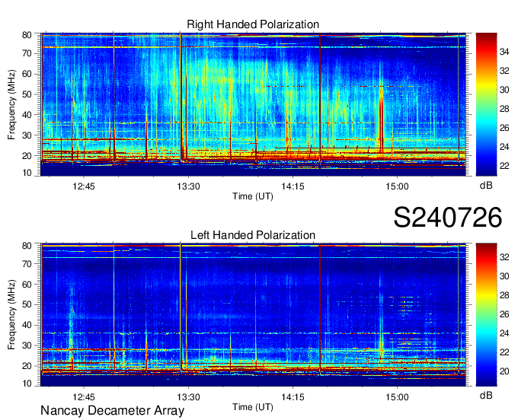Click 30 MHz tick on left-handed plot
The image size is (518, 420).
click(27, 345)
